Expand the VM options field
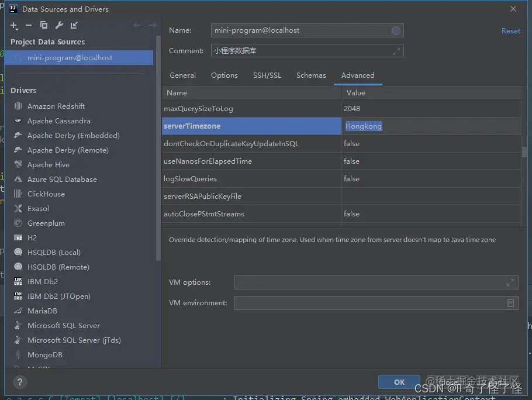This screenshot has height=400, width=532. click(x=510, y=282)
